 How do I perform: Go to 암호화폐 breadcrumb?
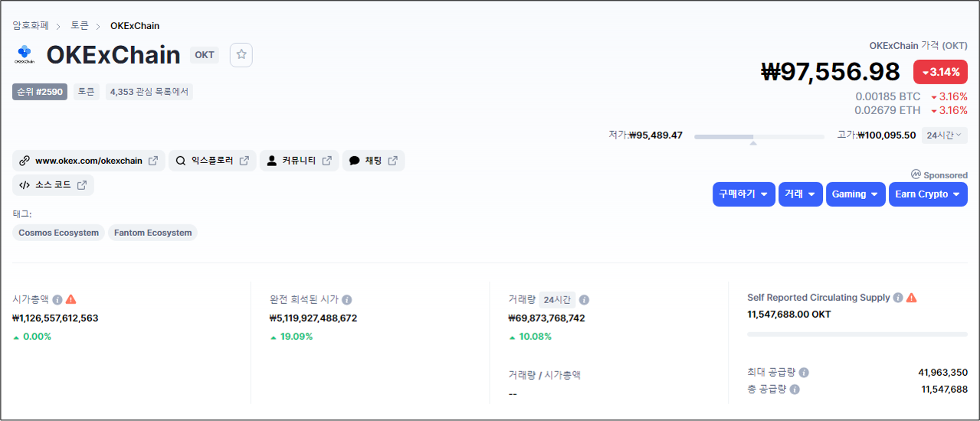(x=31, y=26)
